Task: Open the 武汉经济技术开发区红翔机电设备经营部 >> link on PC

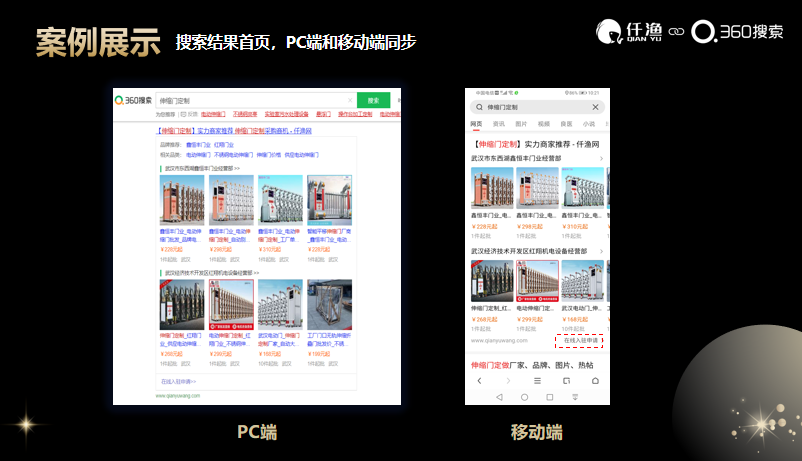Action: [x=212, y=273]
